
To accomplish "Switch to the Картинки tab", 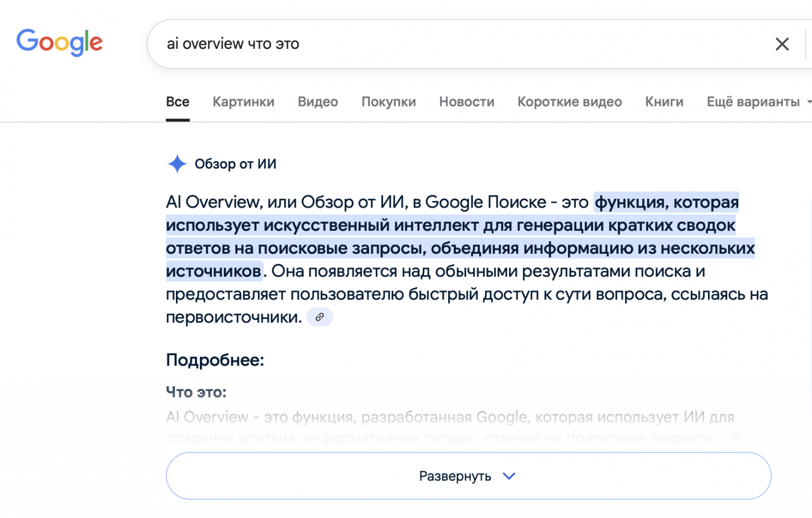I will click(x=243, y=102).
